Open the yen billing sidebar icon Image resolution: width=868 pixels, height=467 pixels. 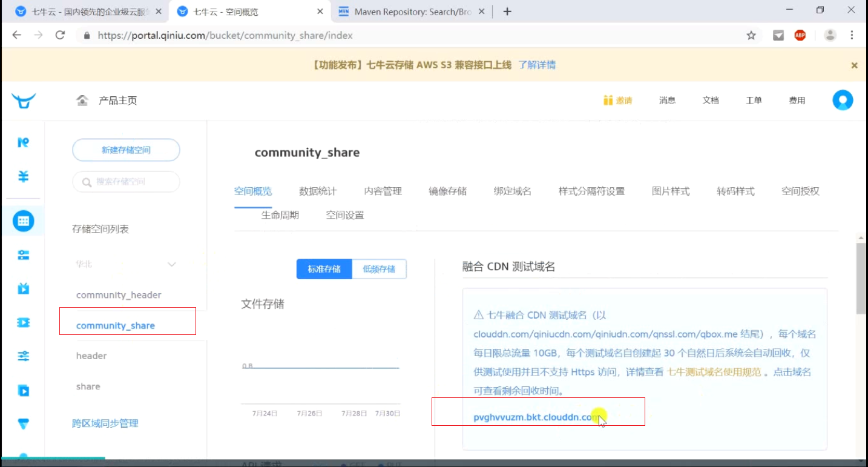[23, 176]
